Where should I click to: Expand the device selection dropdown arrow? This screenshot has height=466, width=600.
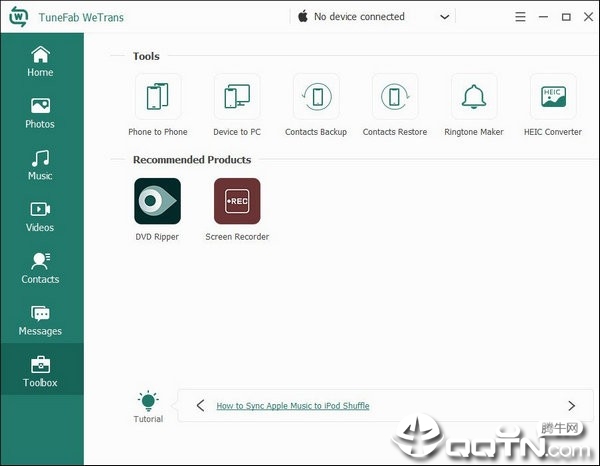tap(444, 17)
